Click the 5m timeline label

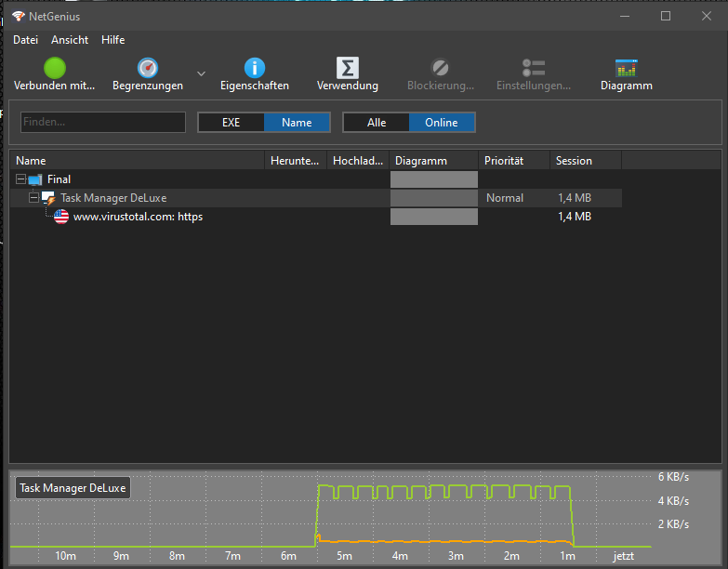(345, 556)
